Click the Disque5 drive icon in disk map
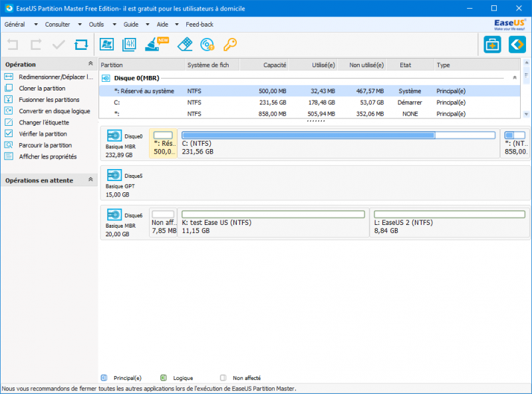 click(x=114, y=175)
